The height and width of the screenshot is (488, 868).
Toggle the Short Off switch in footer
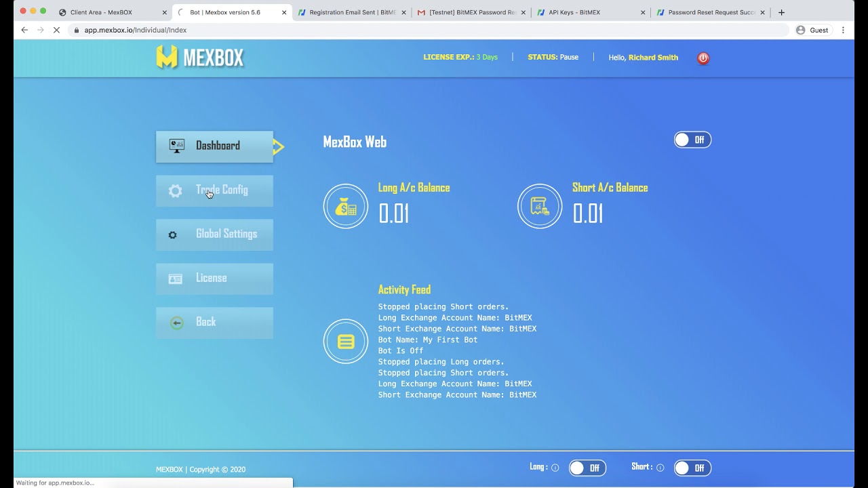(x=692, y=468)
